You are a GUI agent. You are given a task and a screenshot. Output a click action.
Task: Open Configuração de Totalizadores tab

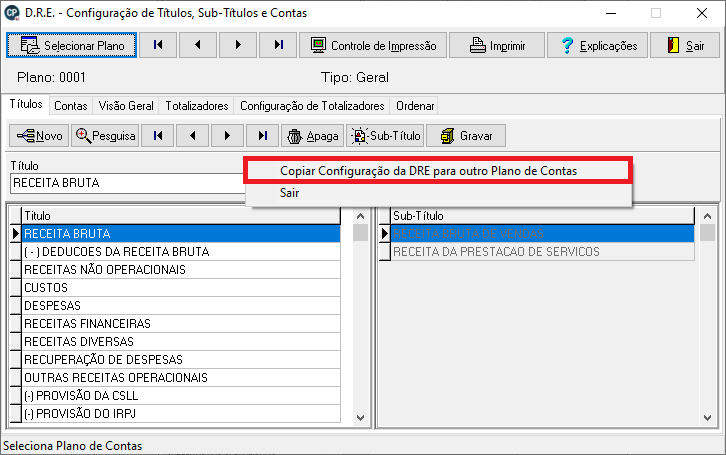312,106
